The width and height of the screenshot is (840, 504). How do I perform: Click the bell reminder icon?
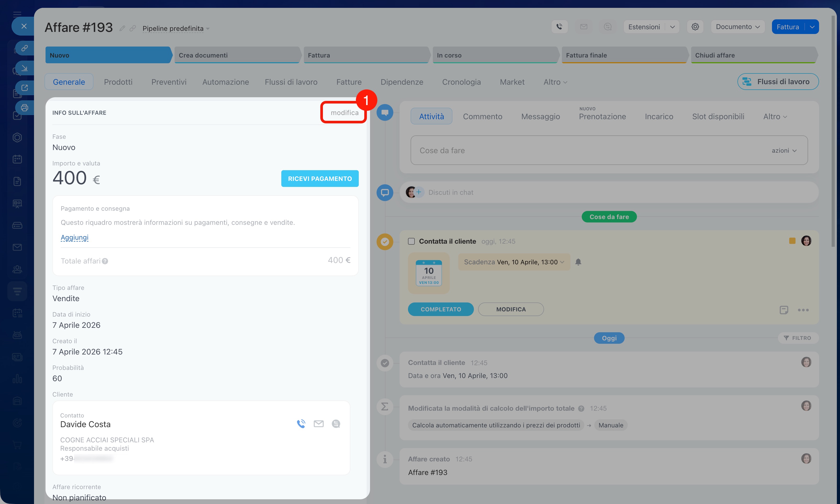click(578, 262)
